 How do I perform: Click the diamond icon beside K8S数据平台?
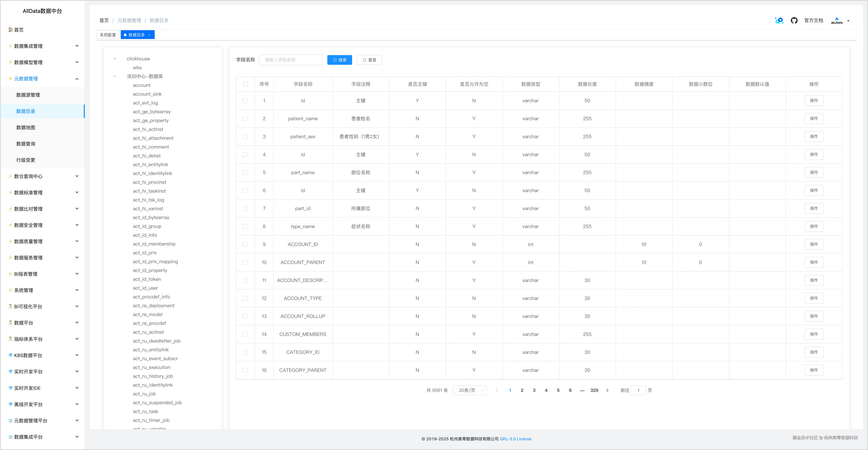click(x=11, y=355)
